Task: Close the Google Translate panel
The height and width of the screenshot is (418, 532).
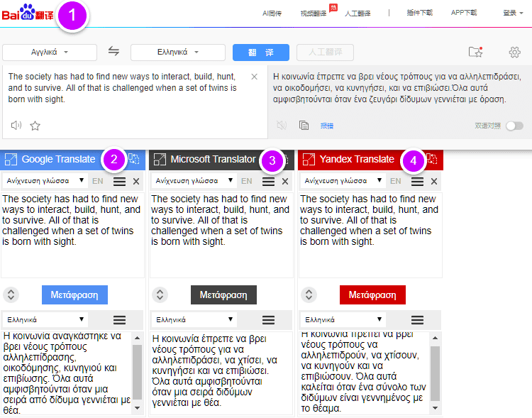Action: point(136,182)
